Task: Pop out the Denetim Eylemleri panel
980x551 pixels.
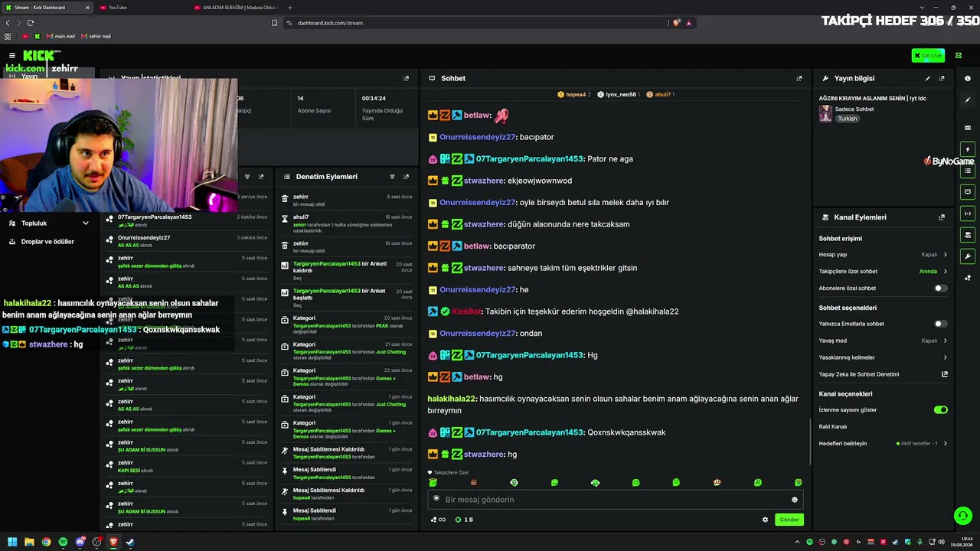Action: (x=407, y=177)
